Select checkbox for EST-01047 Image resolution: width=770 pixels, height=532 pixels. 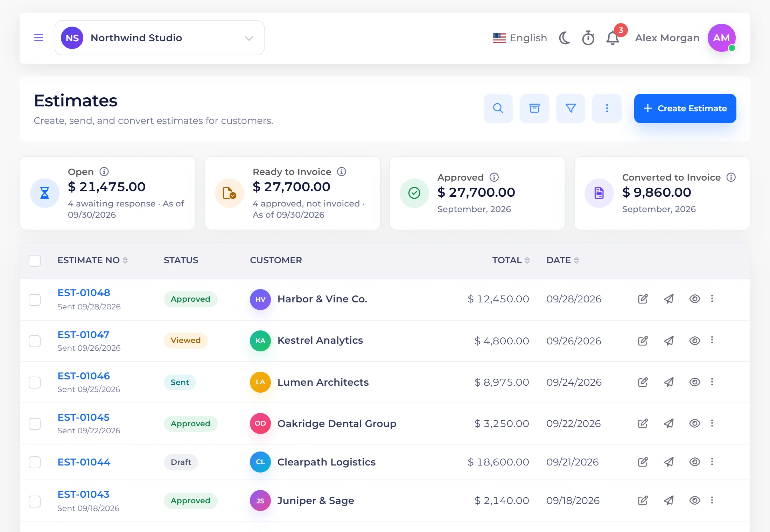click(35, 341)
